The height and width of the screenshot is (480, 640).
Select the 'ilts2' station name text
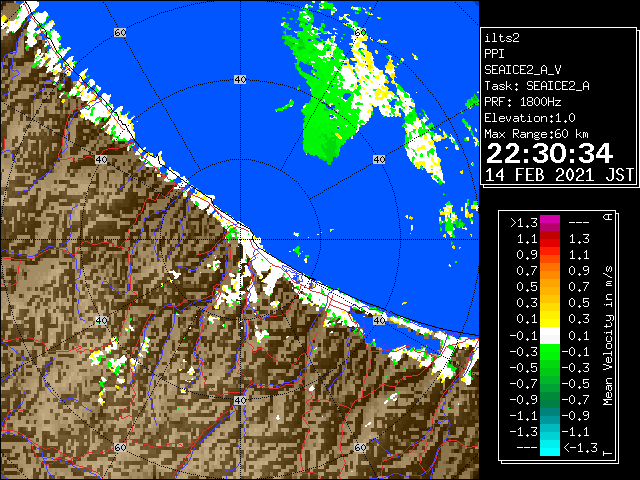[502, 38]
